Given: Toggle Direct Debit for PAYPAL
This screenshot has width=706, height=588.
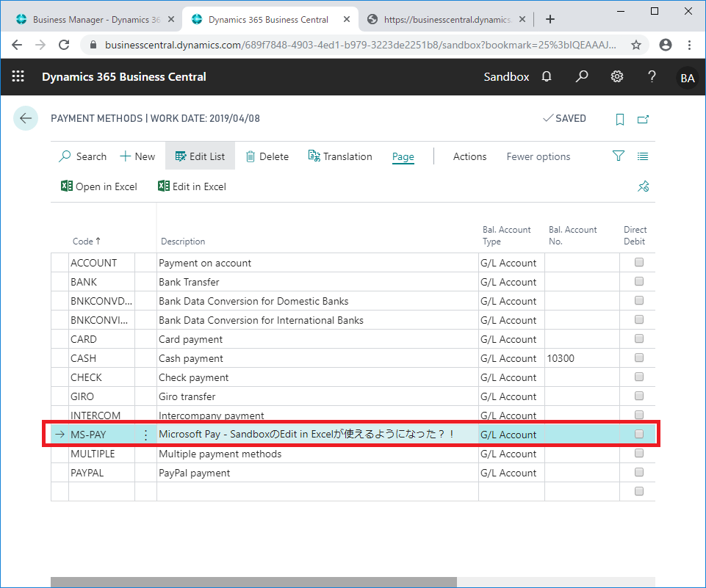Looking at the screenshot, I should tap(639, 472).
